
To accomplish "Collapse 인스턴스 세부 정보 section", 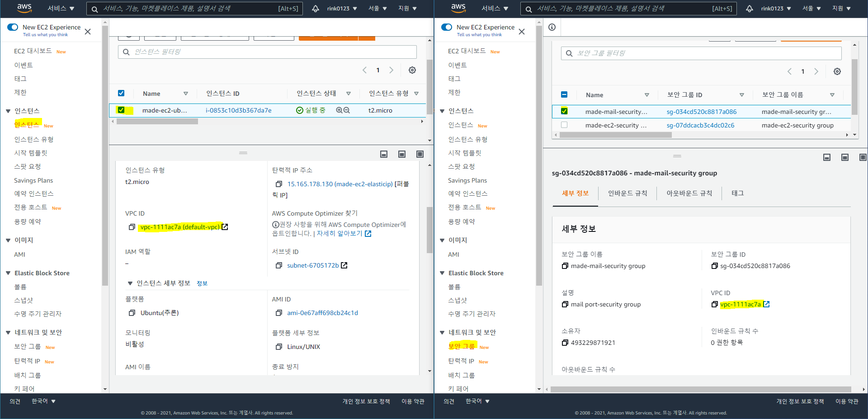I will [x=130, y=283].
